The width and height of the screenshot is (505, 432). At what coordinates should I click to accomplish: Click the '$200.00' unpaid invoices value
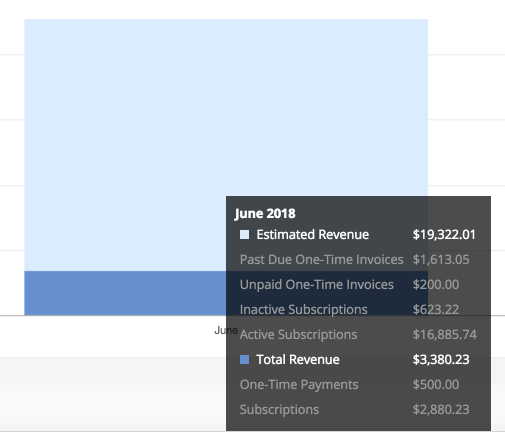(436, 285)
